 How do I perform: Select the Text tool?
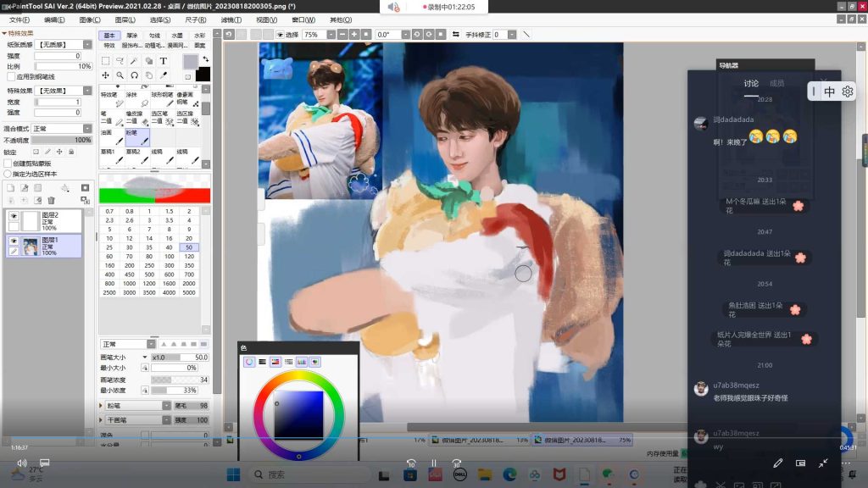tap(164, 61)
